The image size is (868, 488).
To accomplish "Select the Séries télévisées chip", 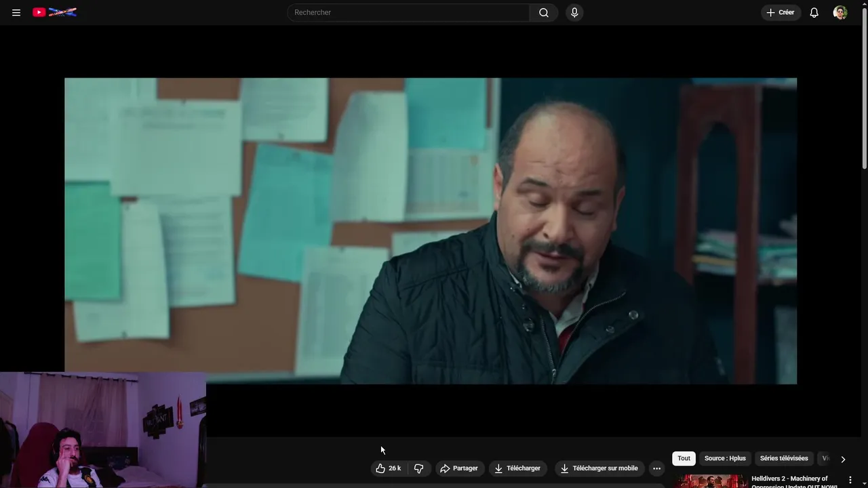I will click(x=784, y=458).
